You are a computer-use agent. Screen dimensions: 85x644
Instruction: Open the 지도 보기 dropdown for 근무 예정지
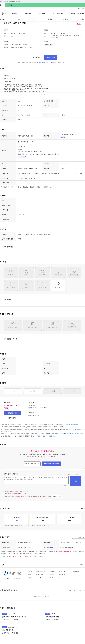79,173
